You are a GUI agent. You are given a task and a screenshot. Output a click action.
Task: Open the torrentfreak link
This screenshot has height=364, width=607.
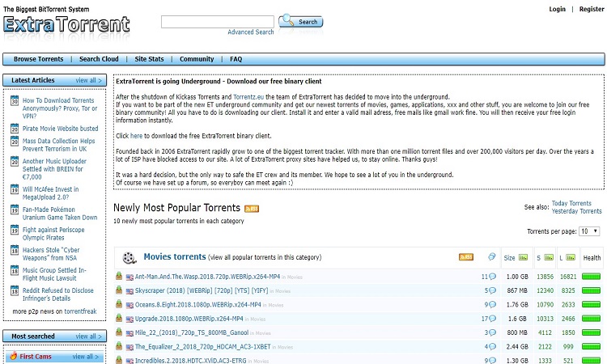tap(80, 311)
